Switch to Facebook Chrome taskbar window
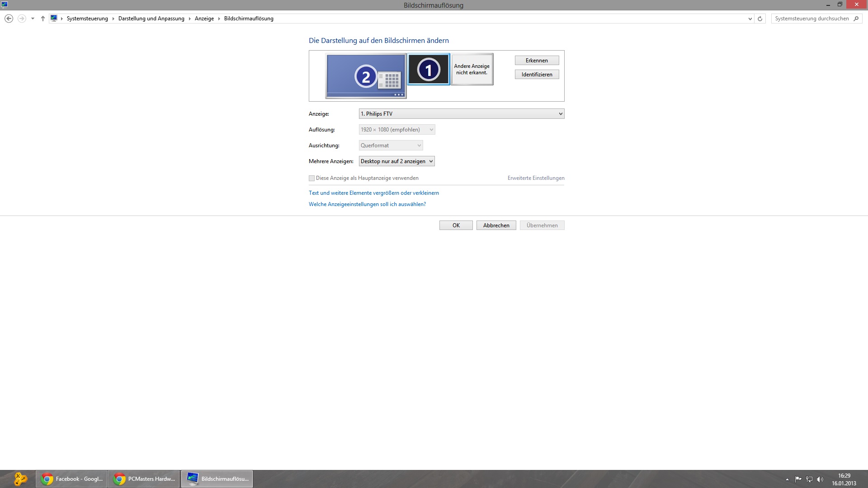Screen dimensions: 868x488 point(71,479)
